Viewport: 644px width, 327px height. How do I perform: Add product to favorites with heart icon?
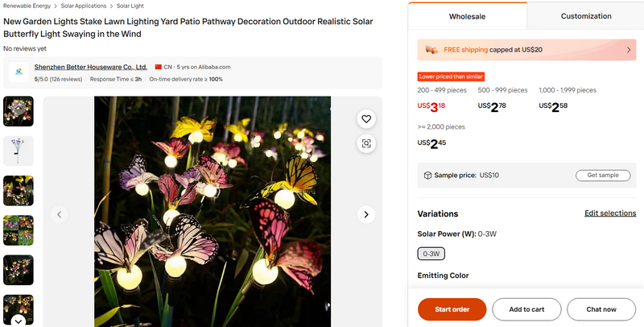[366, 119]
